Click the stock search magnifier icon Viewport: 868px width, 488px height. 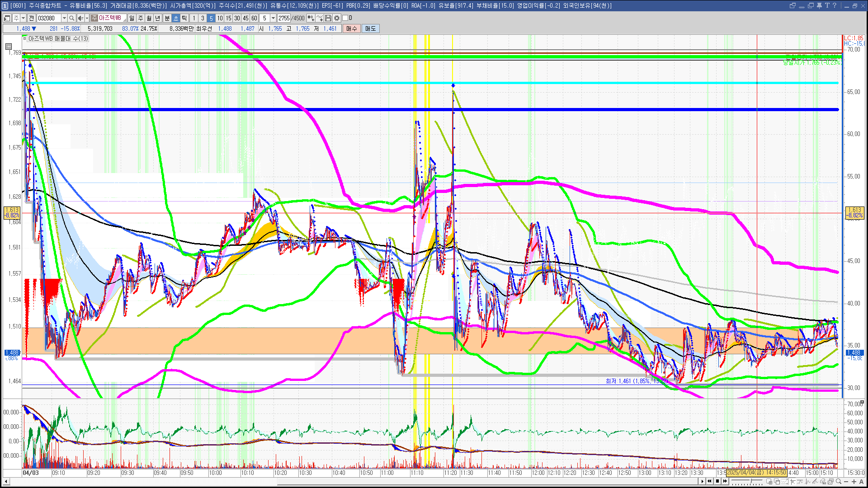tap(71, 18)
